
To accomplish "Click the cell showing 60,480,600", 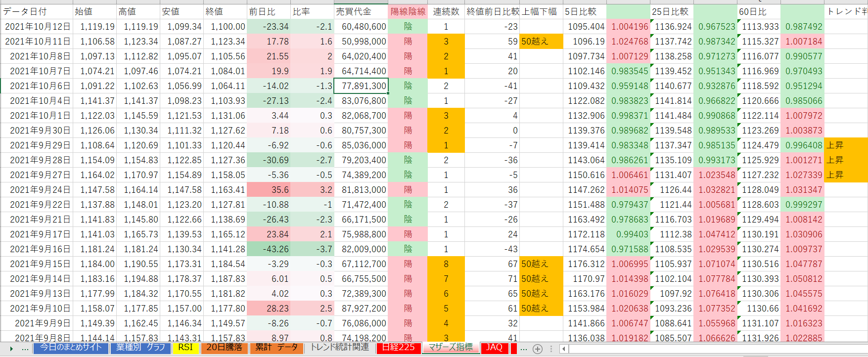I will click(361, 27).
